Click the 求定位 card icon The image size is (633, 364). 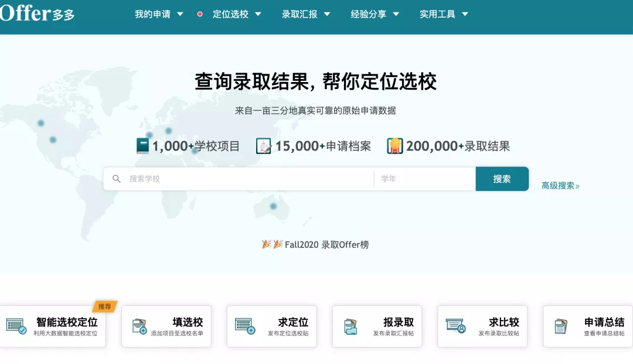(x=244, y=326)
